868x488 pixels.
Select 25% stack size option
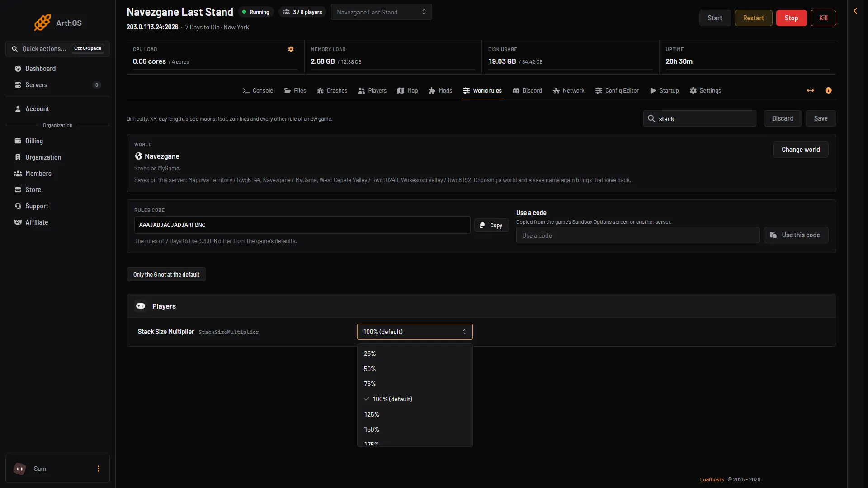click(415, 353)
